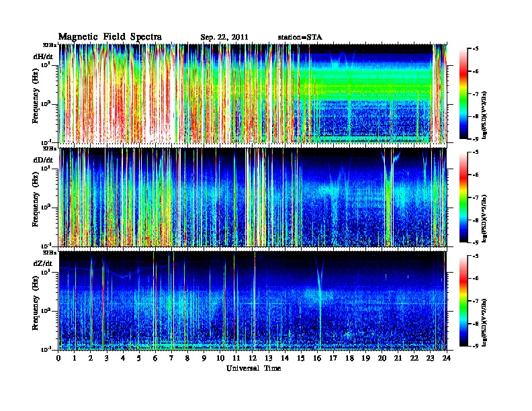Viewport: 532px width, 411px height.
Task: Select the dZ/dt panel color scale bar
Action: click(463, 301)
